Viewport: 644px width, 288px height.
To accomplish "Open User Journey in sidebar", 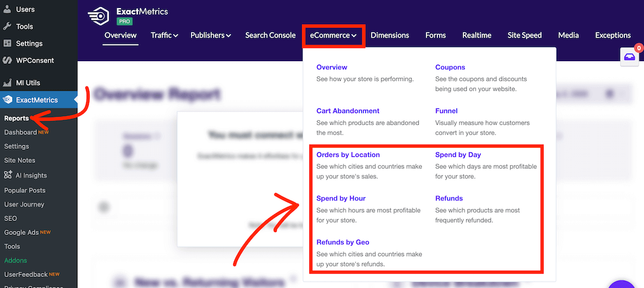I will click(x=24, y=204).
